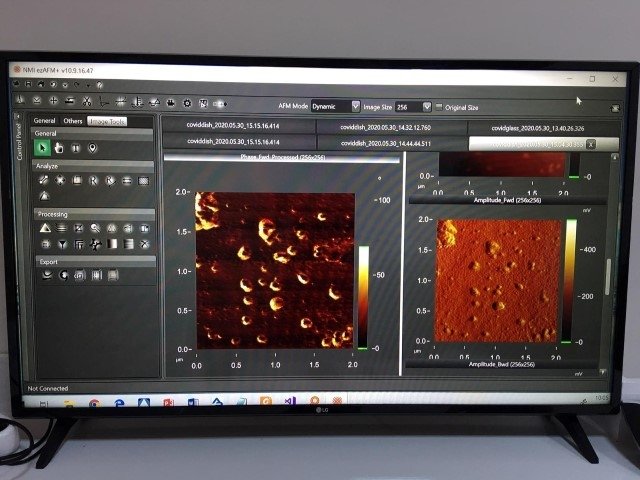640x480 pixels.
Task: Click the triangle leveling icon in Processing
Action: [44, 228]
